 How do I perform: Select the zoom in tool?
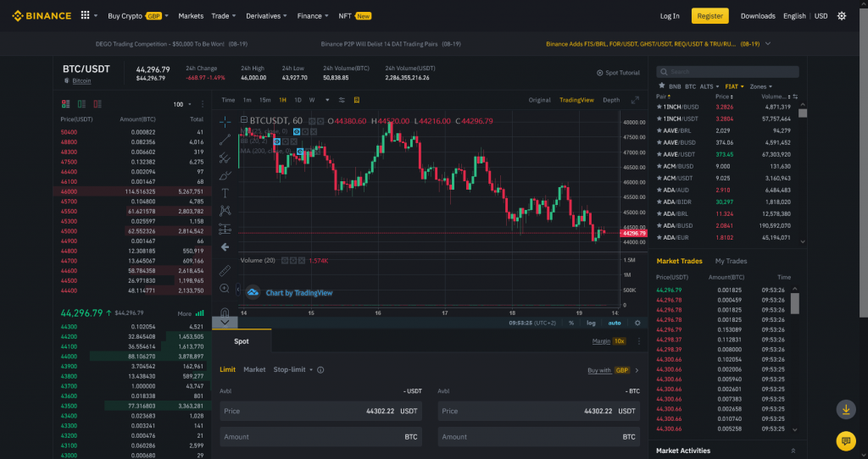(225, 289)
